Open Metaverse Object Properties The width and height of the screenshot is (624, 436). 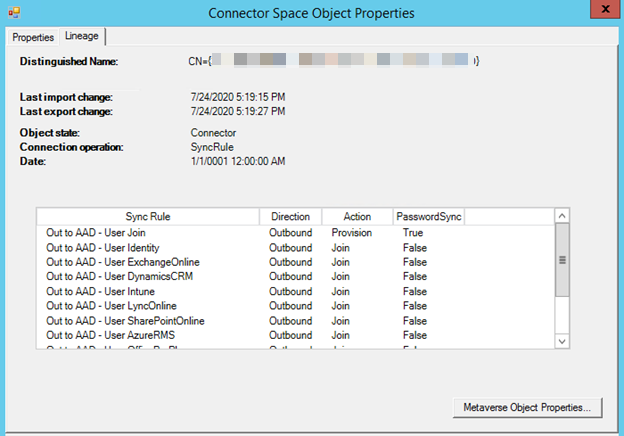pyautogui.click(x=527, y=407)
